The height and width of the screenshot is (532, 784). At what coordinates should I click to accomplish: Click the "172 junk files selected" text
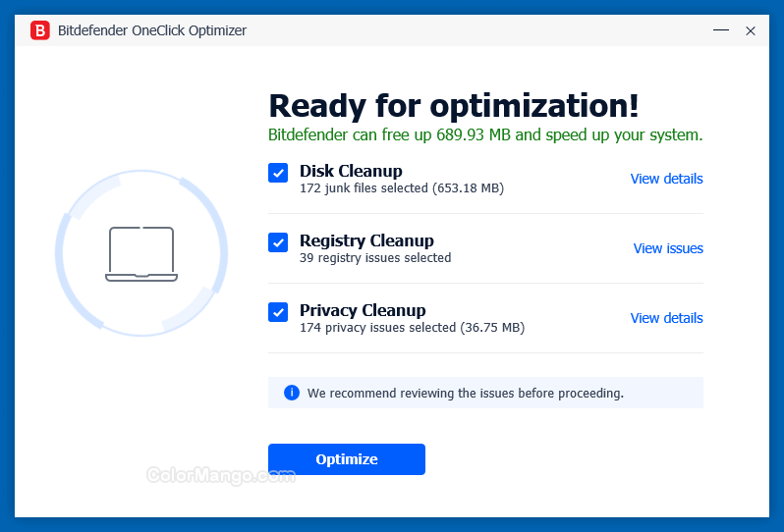pyautogui.click(x=401, y=188)
